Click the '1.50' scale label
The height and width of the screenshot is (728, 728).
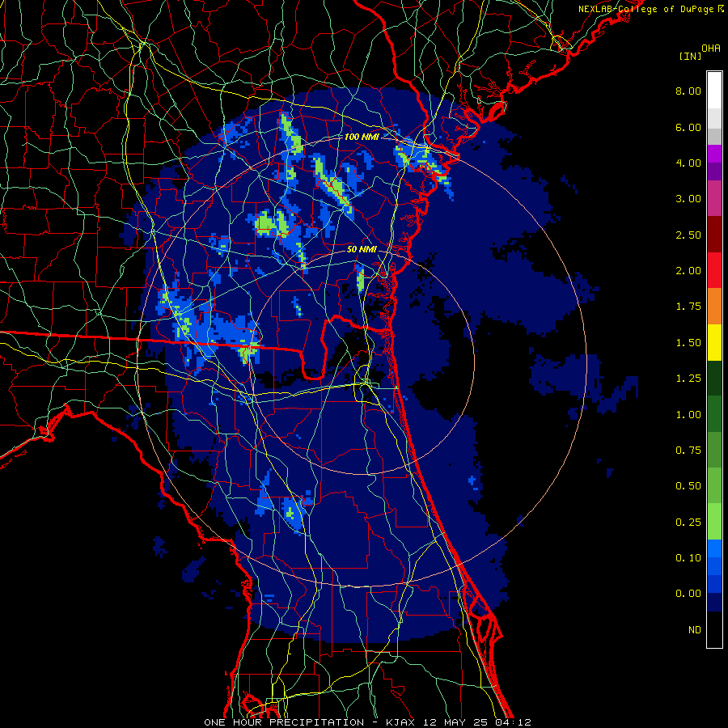[x=688, y=343]
